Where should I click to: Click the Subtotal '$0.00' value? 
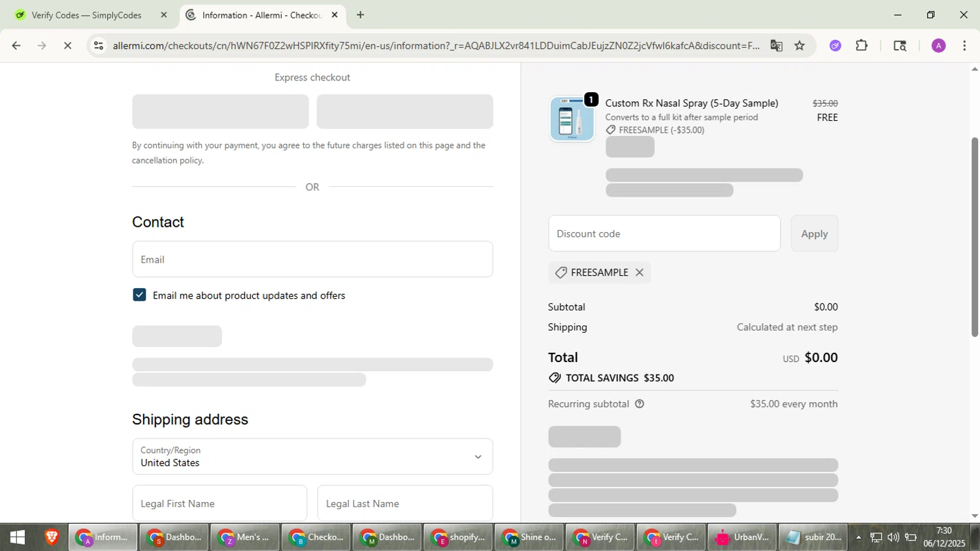(x=826, y=307)
